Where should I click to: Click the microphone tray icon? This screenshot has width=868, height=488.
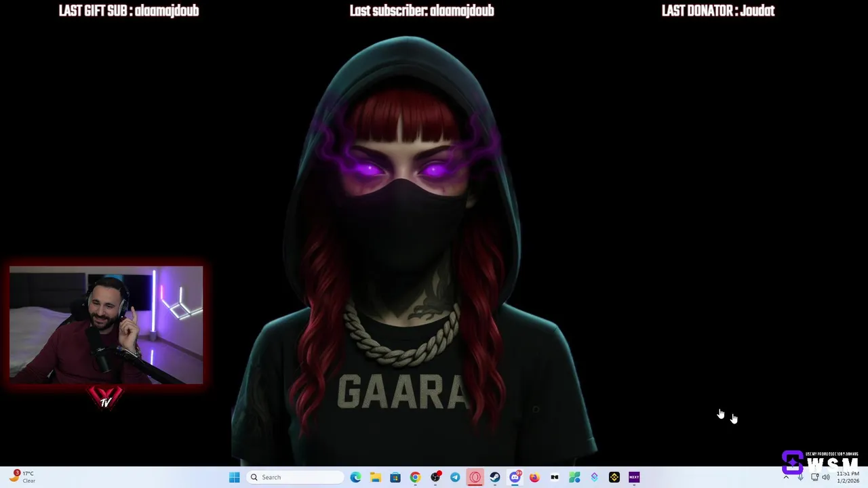[x=800, y=477]
